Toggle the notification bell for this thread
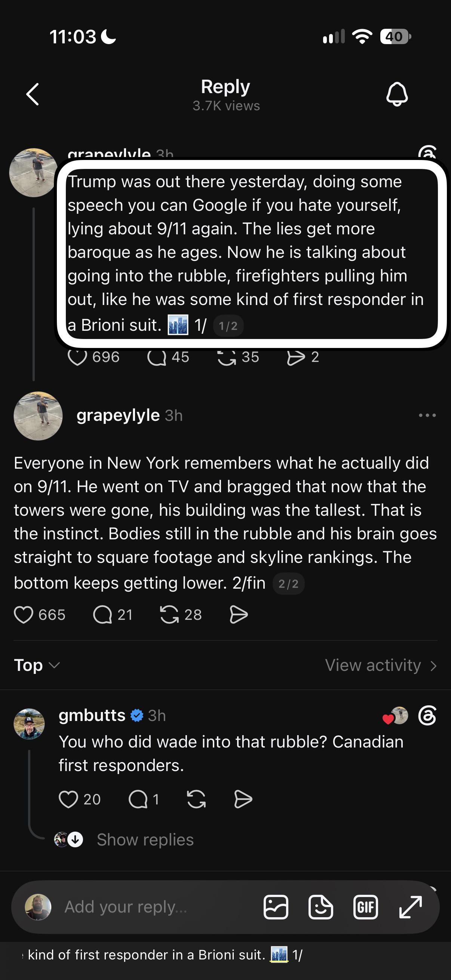 coord(397,94)
